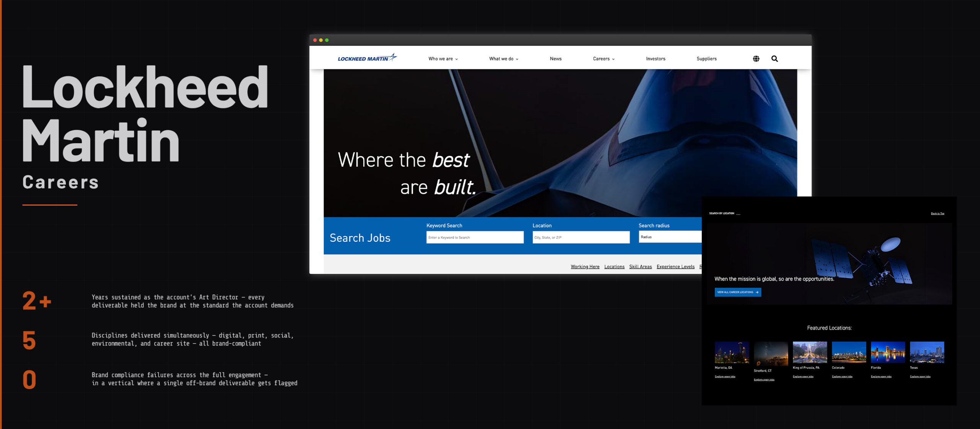The height and width of the screenshot is (429, 980).
Task: Follow the Experience Levels link
Action: pyautogui.click(x=675, y=267)
